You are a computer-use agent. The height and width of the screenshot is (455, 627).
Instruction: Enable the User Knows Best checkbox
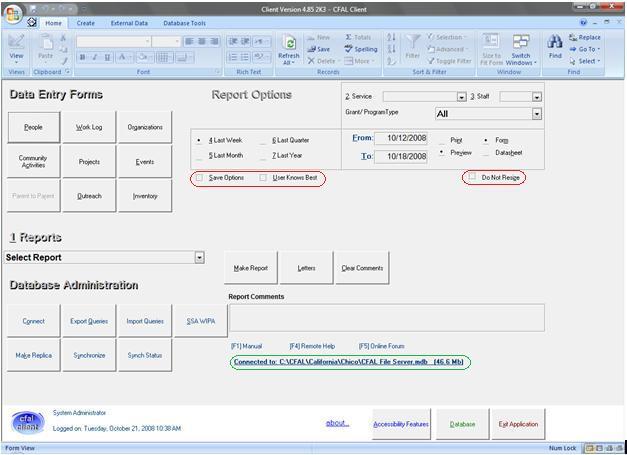[x=263, y=178]
